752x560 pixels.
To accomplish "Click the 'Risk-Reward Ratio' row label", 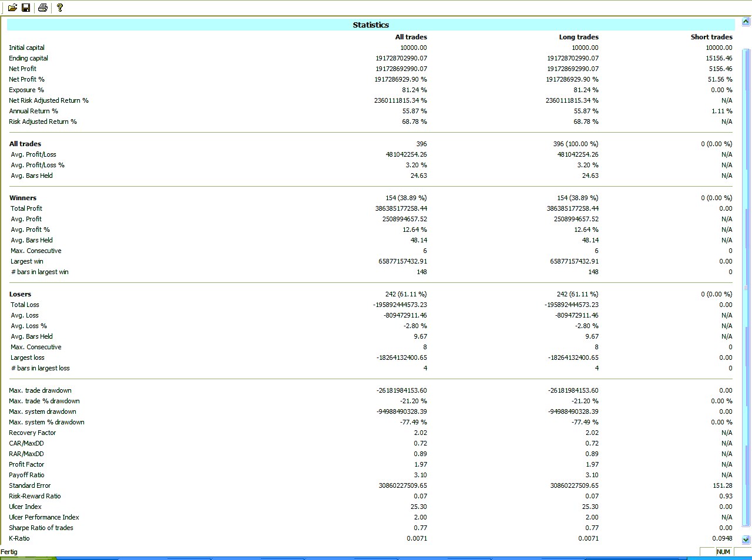I will pos(35,496).
